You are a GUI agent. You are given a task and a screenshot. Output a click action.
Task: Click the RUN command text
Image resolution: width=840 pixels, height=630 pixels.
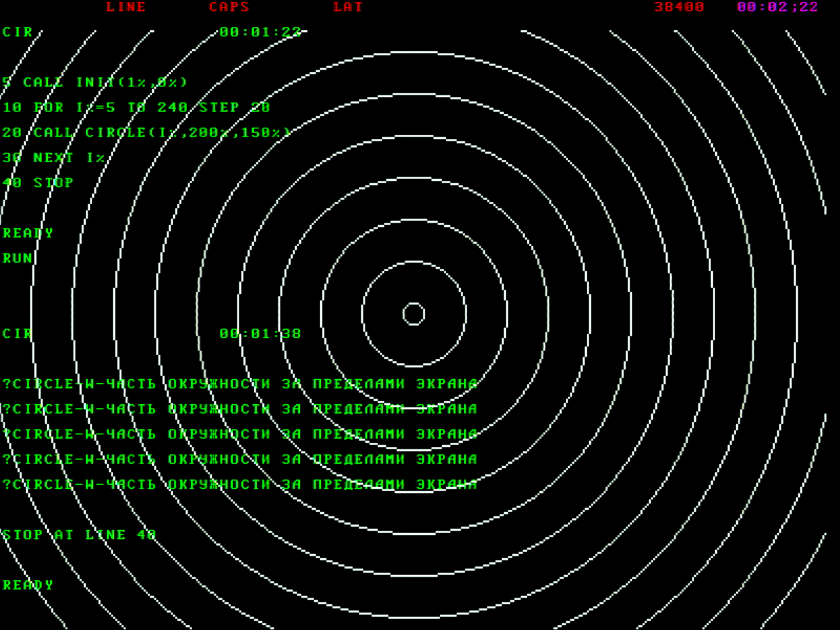pos(17,258)
